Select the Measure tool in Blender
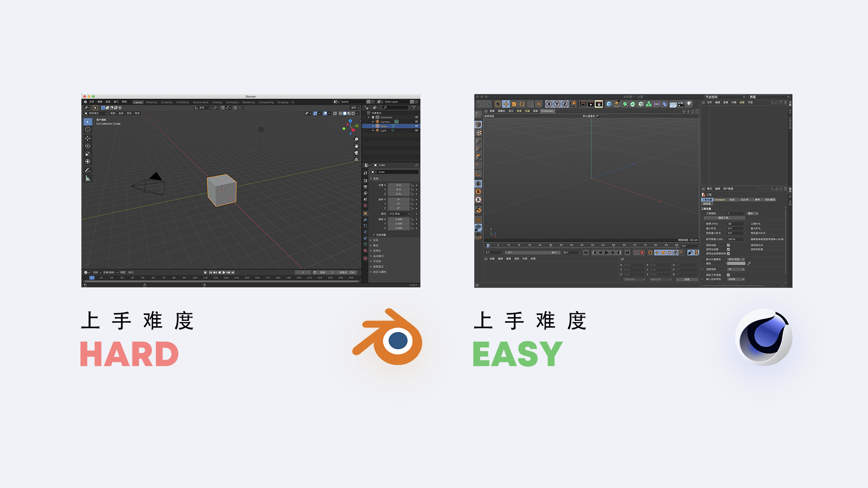 88,178
